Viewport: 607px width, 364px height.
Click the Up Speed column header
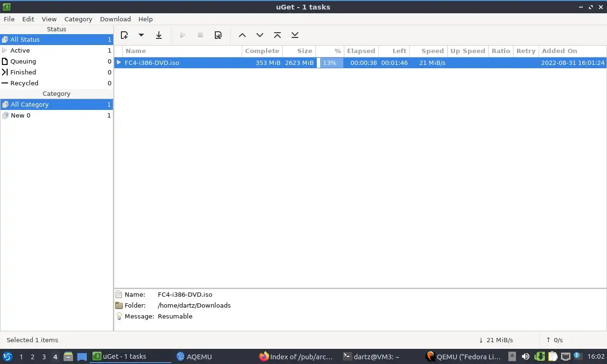(468, 51)
